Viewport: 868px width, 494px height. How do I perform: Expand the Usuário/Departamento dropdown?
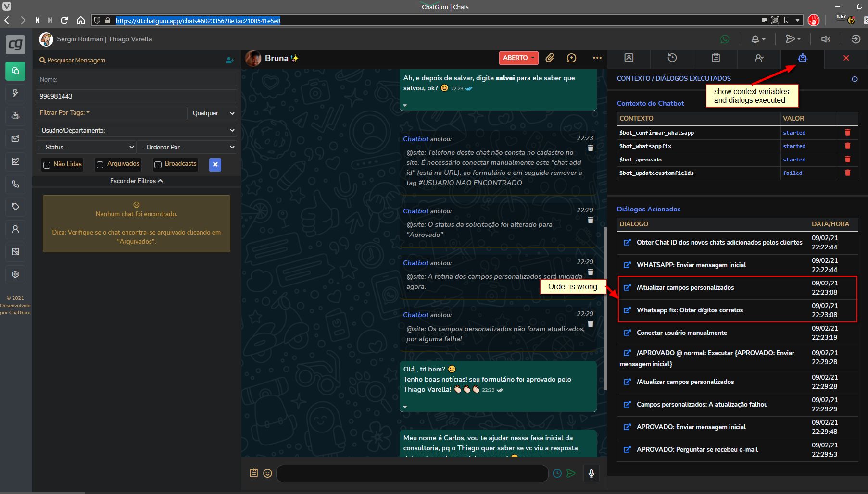point(137,130)
